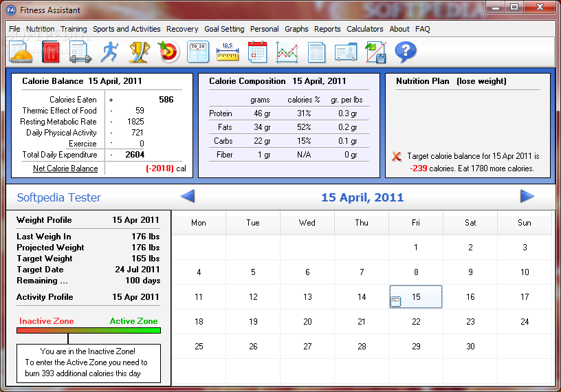Go to previous month with left arrow
This screenshot has width=561, height=392.
(x=188, y=196)
